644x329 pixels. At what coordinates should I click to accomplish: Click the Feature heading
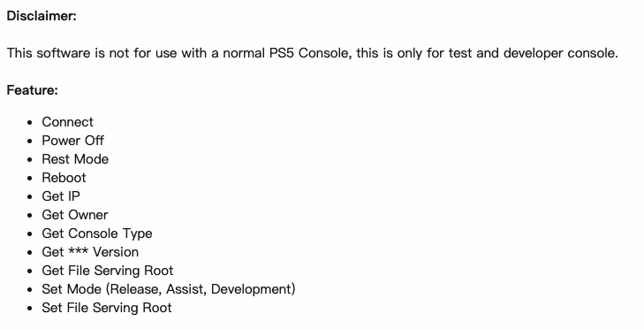(33, 90)
